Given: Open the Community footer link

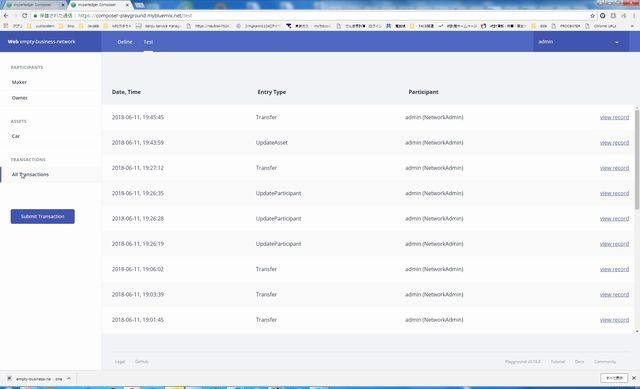Looking at the screenshot, I should tap(605, 362).
